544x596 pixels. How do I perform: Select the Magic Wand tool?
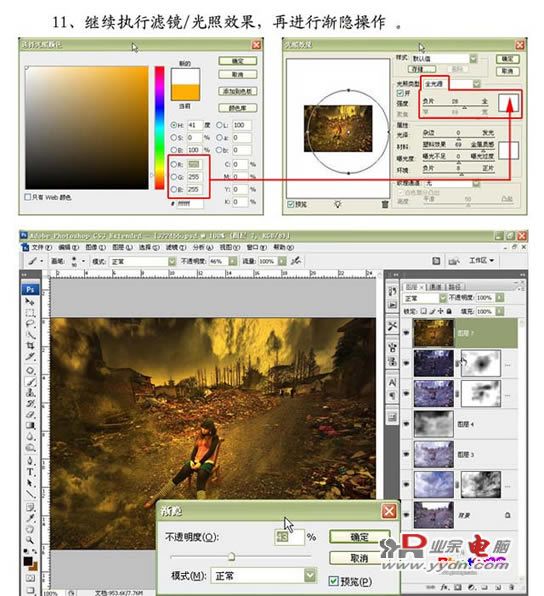coord(30,335)
